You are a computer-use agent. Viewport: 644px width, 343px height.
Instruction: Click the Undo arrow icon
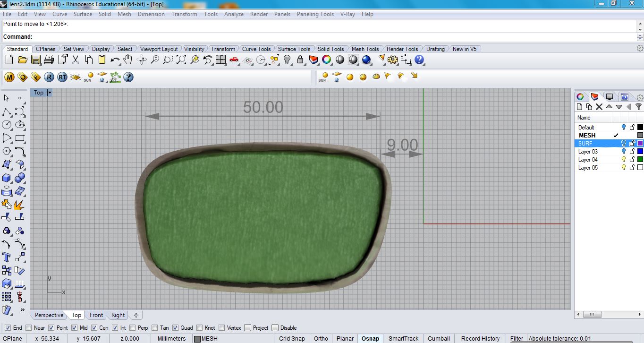coord(115,60)
